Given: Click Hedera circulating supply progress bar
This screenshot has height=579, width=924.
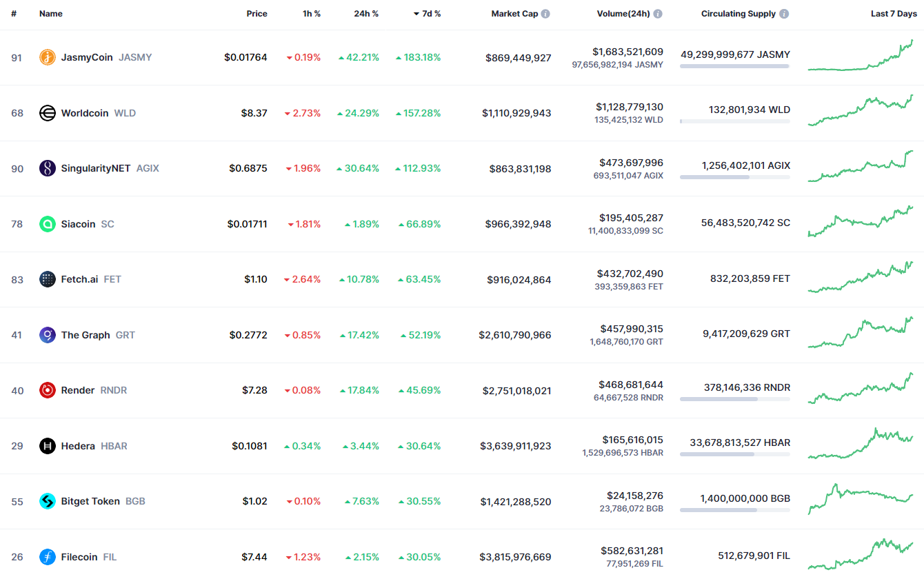Looking at the screenshot, I should tap(734, 454).
